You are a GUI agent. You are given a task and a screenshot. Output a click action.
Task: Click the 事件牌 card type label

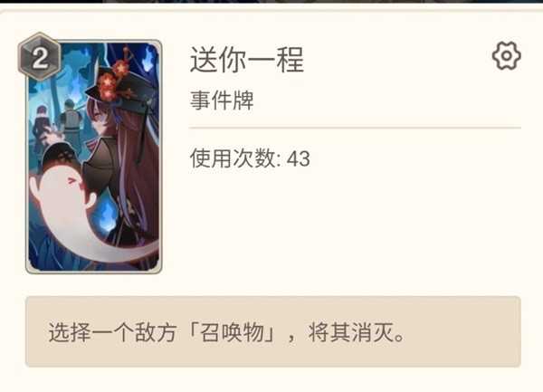pos(222,100)
